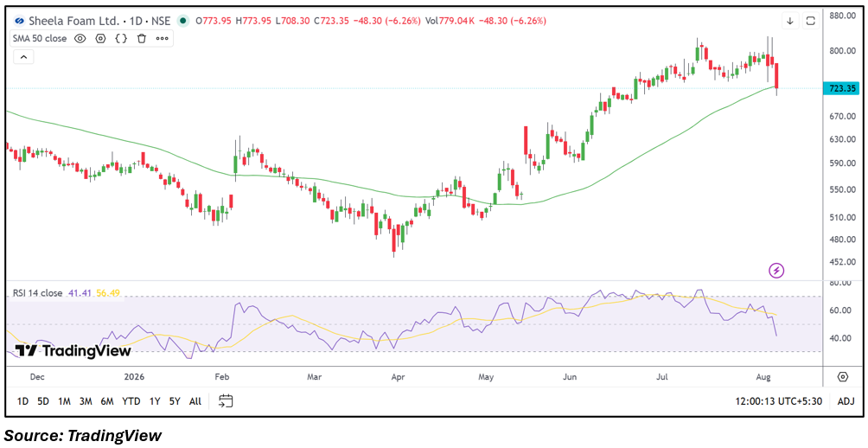Click the RSI average value 56.49
The width and height of the screenshot is (868, 448).
[108, 293]
